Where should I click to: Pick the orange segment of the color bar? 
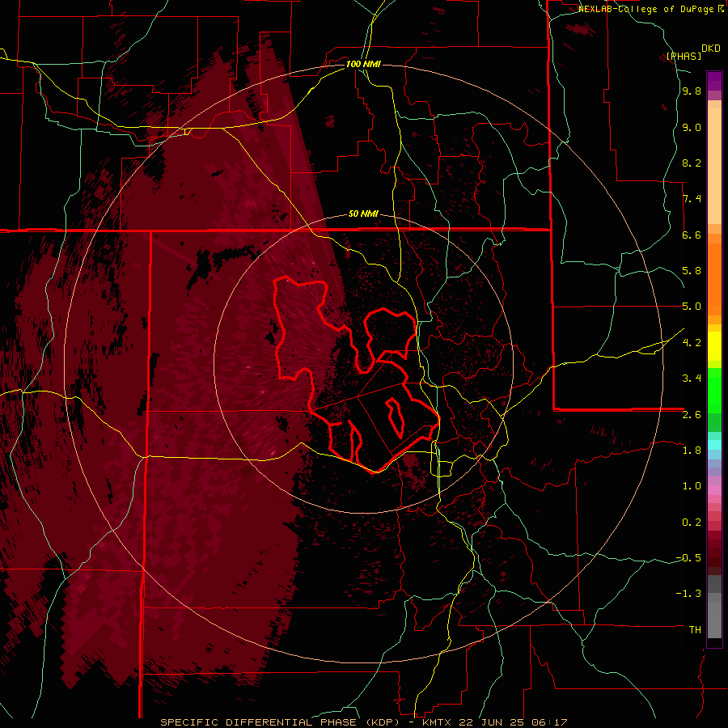714,278
